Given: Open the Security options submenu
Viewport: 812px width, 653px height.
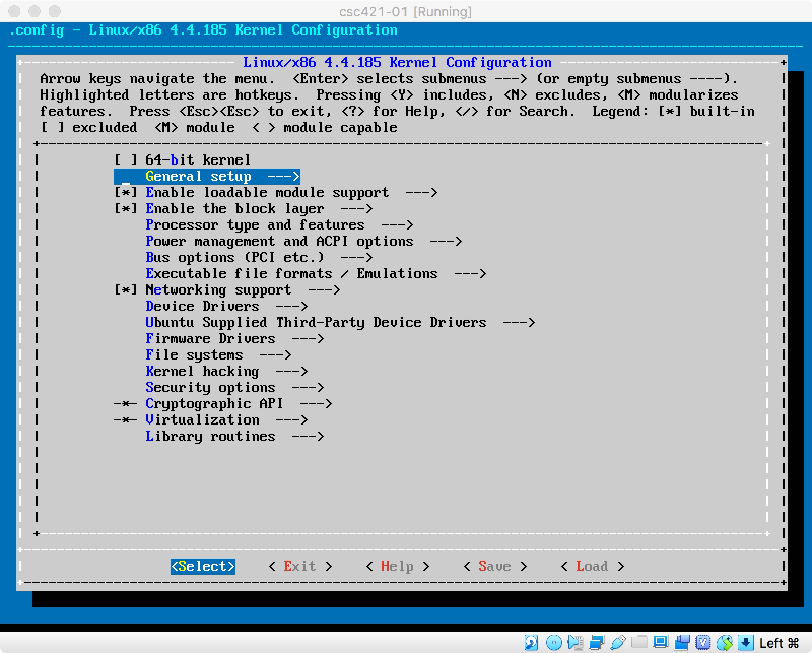Looking at the screenshot, I should 234,387.
